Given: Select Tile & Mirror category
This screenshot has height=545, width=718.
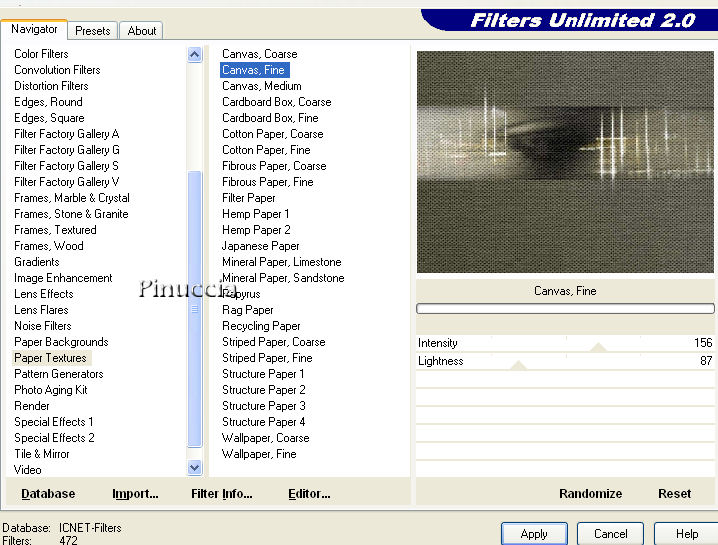Looking at the screenshot, I should (x=42, y=454).
